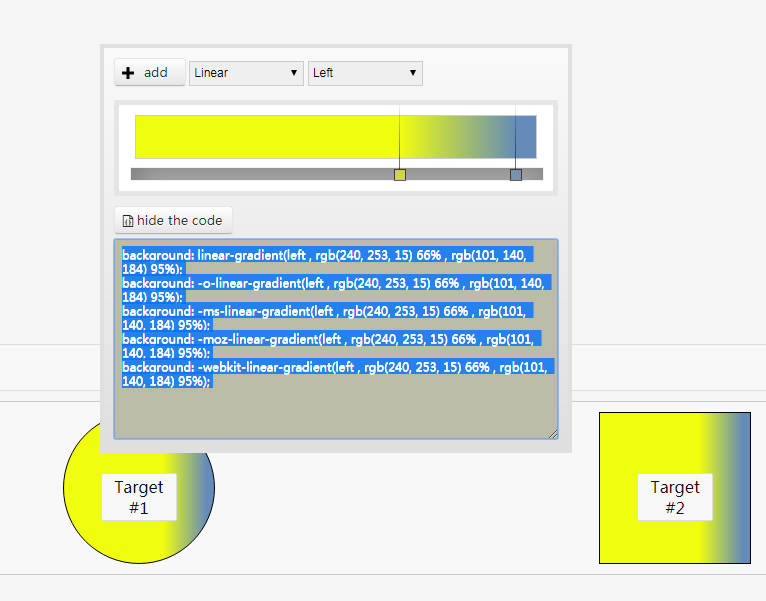Click the Linear dropdown arrow
Viewport: 766px width, 601px height.
tap(294, 73)
